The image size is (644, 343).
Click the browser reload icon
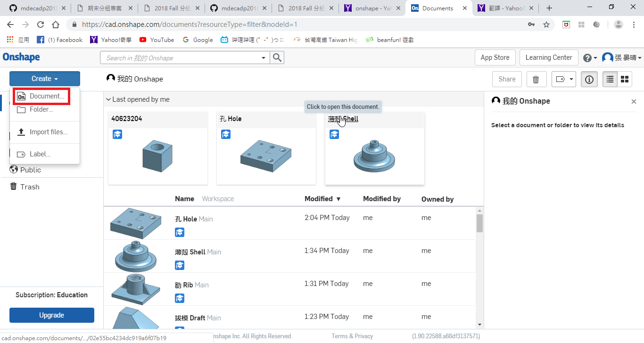coord(41,24)
